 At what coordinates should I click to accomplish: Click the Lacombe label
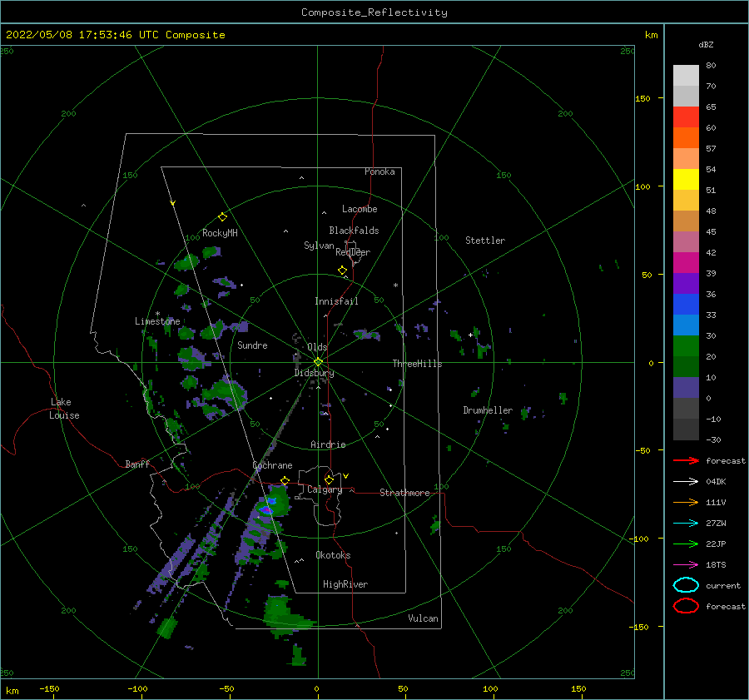[360, 209]
